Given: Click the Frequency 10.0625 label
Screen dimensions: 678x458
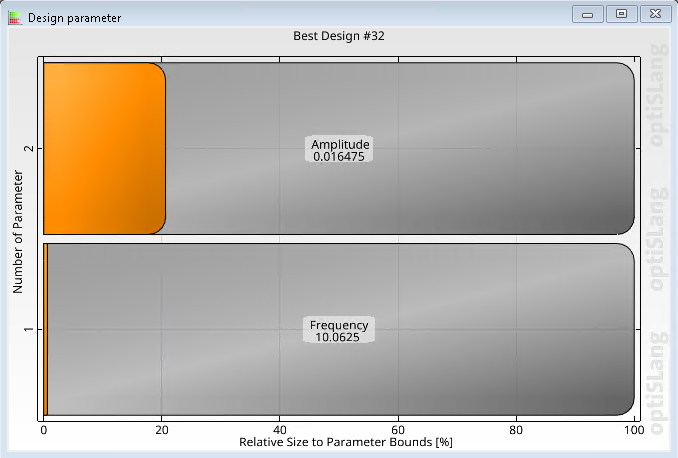Looking at the screenshot, I should [339, 330].
